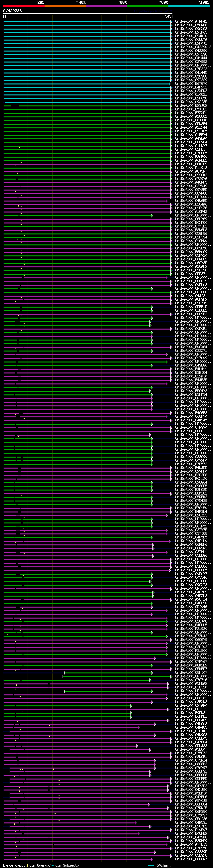
Task: Click the UniRef100_C5P871 label
Action: (191, 274)
